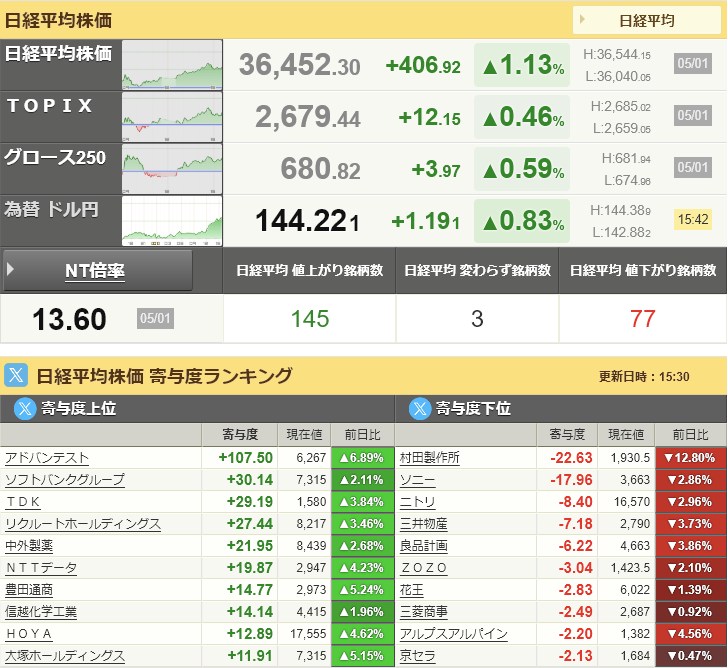The height and width of the screenshot is (668, 728).
Task: Click アドバンテスト contribution +107.50
Action: tap(246, 458)
